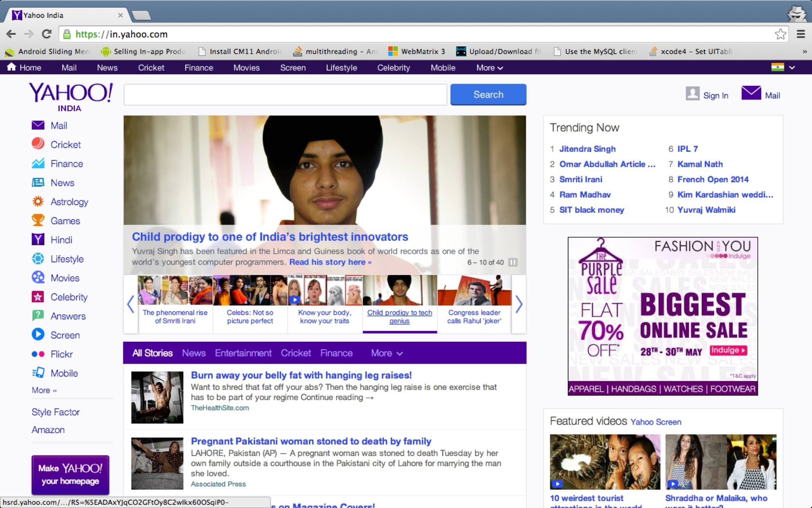Click the Celebrity star icon in sidebar
This screenshot has height=508, width=812.
click(38, 296)
